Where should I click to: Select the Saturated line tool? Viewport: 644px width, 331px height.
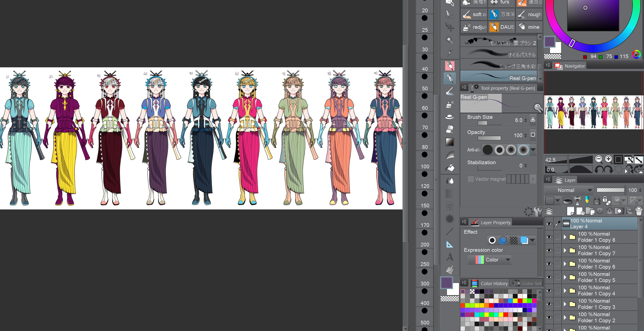point(450,219)
